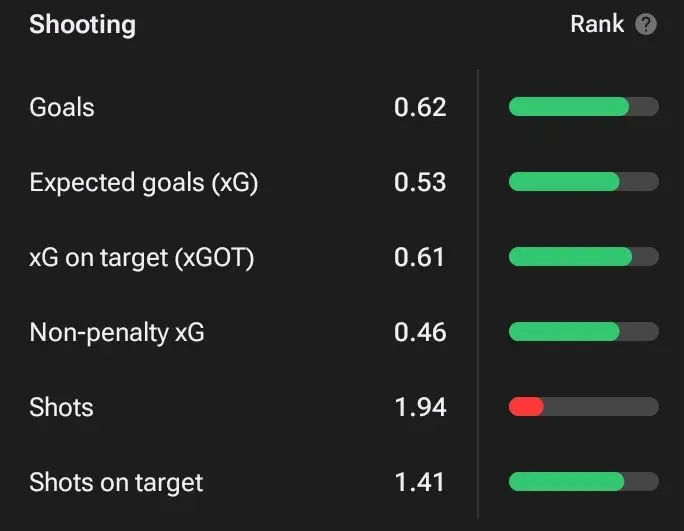Select the Goals stat label

coord(62,107)
